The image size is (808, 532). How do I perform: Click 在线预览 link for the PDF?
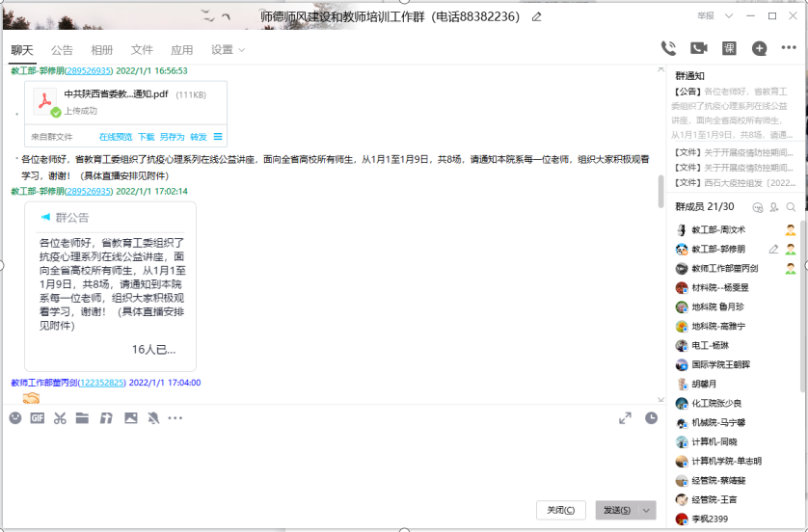[x=116, y=137]
